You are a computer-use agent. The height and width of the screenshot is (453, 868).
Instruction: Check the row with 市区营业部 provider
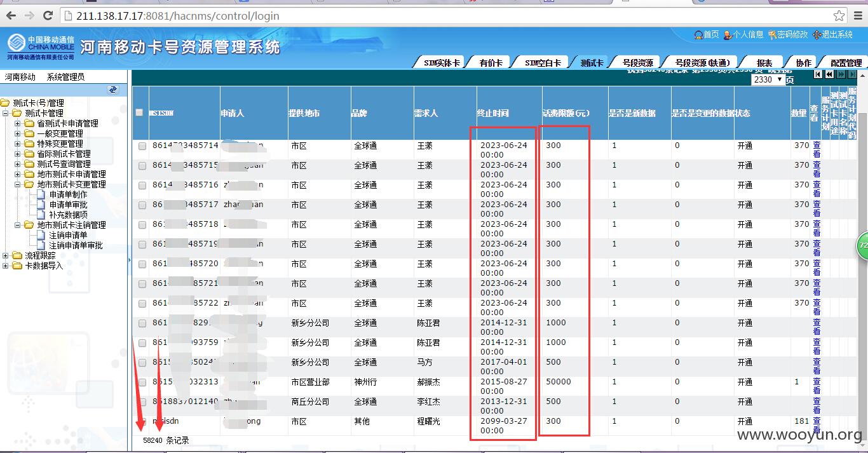(x=142, y=382)
